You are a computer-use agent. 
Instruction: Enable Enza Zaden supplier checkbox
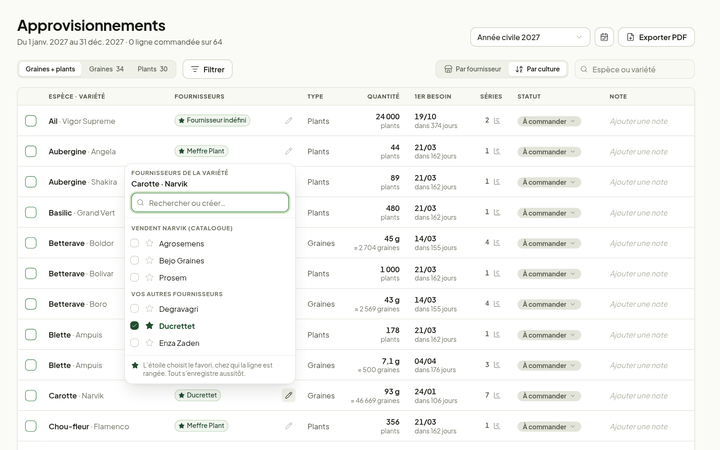135,343
